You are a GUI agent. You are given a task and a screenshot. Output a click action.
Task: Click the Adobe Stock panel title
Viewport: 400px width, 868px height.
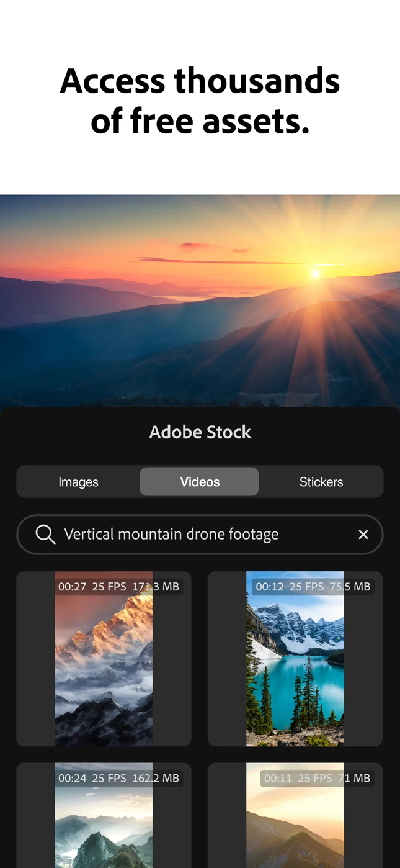[x=200, y=432]
